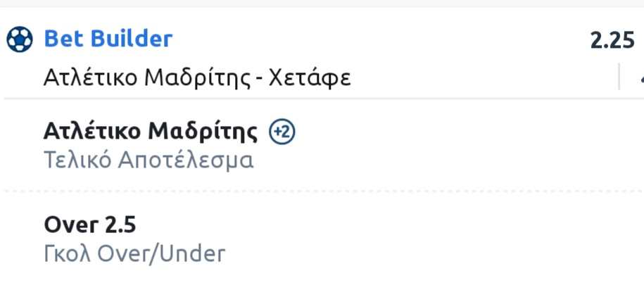Click the soccer ball icon
Image resolution: width=644 pixels, height=290 pixels.
(x=19, y=39)
